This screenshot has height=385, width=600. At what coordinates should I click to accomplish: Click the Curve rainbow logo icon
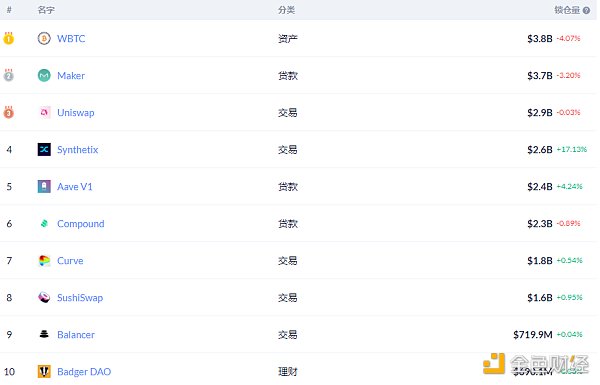pyautogui.click(x=44, y=261)
